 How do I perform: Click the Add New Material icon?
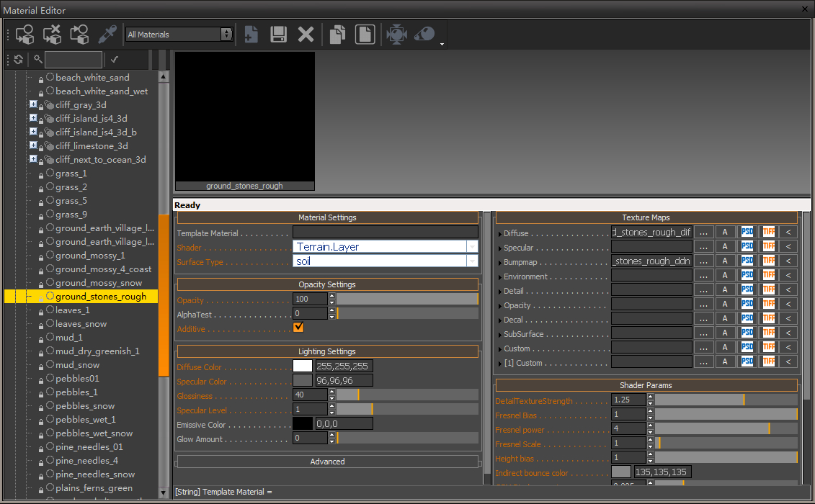[x=251, y=34]
